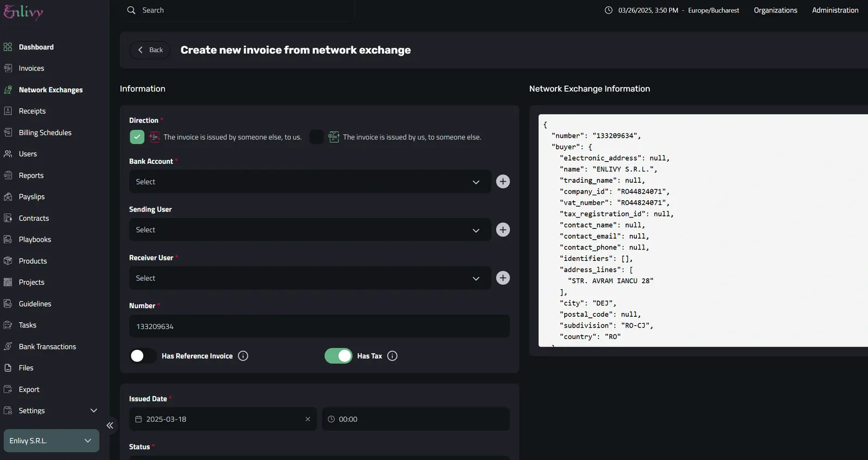Clear the Issued Date with the X icon
Screen dimensions: 868x460
click(308, 419)
